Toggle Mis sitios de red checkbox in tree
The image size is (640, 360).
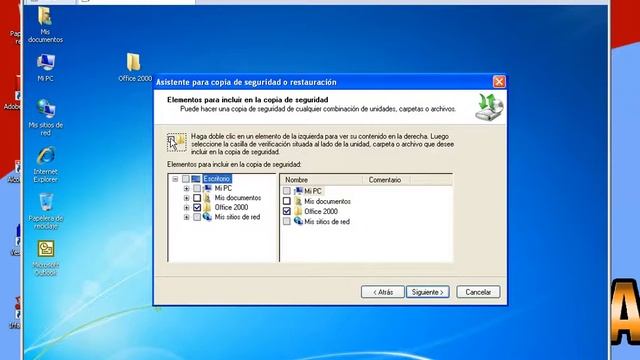(197, 217)
